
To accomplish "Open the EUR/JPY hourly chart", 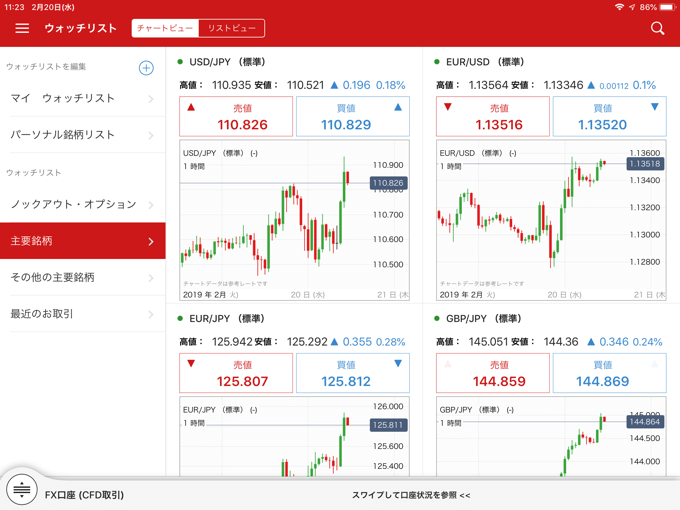I will coord(294,436).
